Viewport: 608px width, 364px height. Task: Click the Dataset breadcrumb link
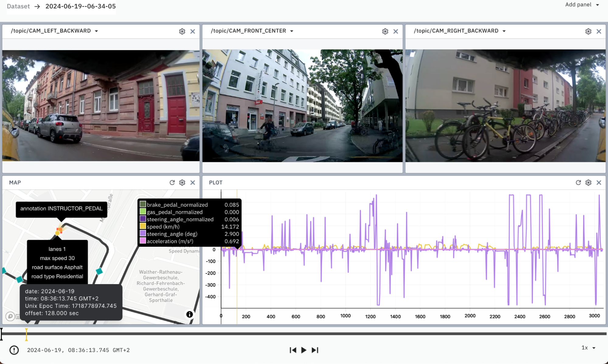tap(18, 6)
